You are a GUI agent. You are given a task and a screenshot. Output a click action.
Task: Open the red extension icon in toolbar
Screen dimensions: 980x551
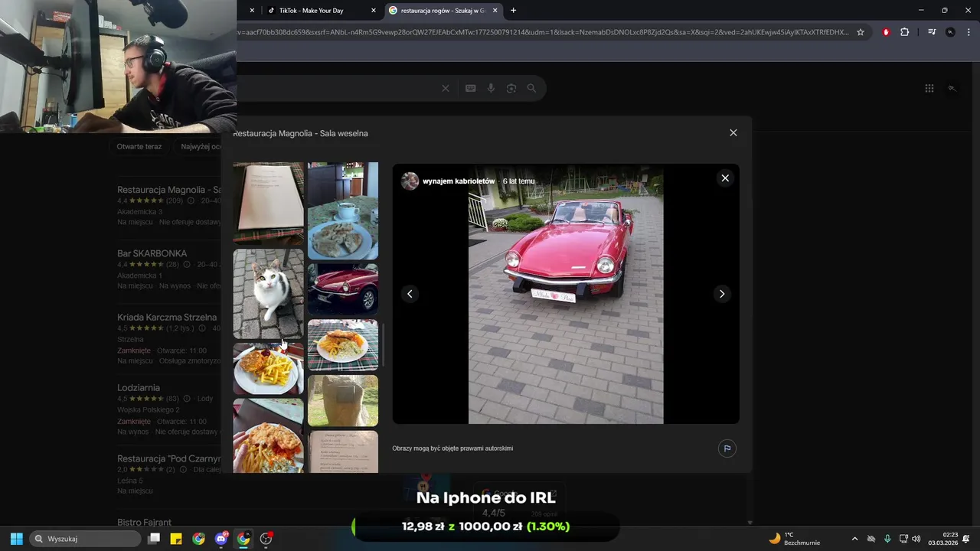pyautogui.click(x=886, y=32)
